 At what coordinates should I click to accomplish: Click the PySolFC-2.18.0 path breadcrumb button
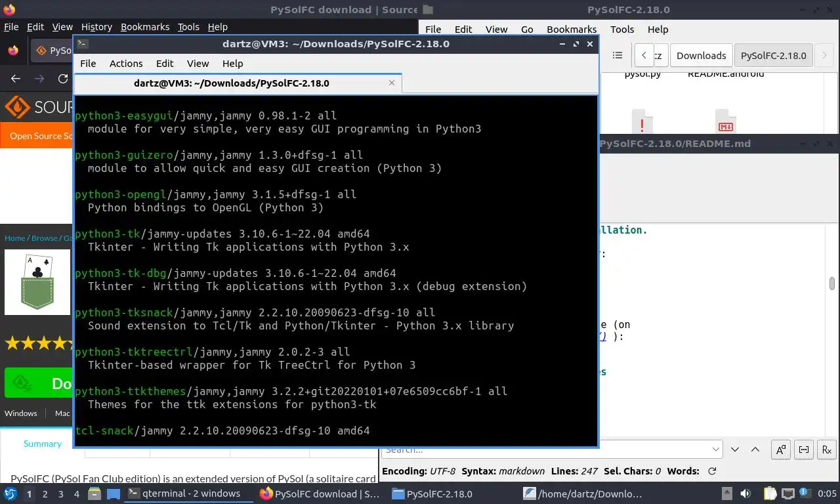(773, 56)
